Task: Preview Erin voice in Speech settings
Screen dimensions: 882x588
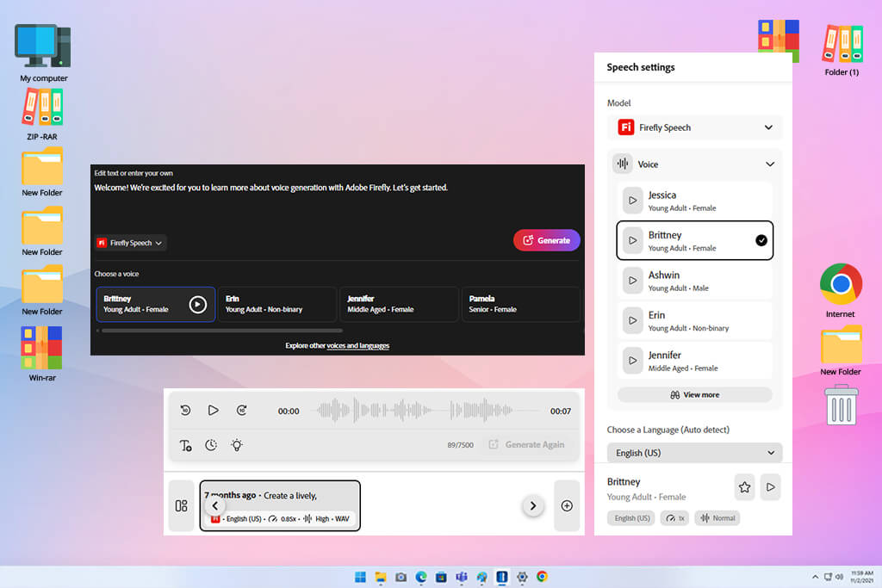Action: click(x=633, y=320)
